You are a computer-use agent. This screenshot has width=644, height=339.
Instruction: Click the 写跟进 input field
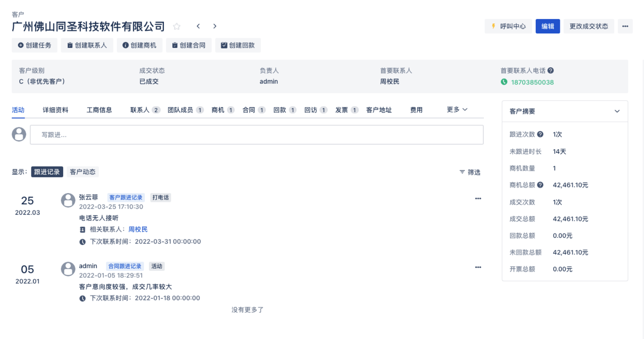tap(257, 135)
